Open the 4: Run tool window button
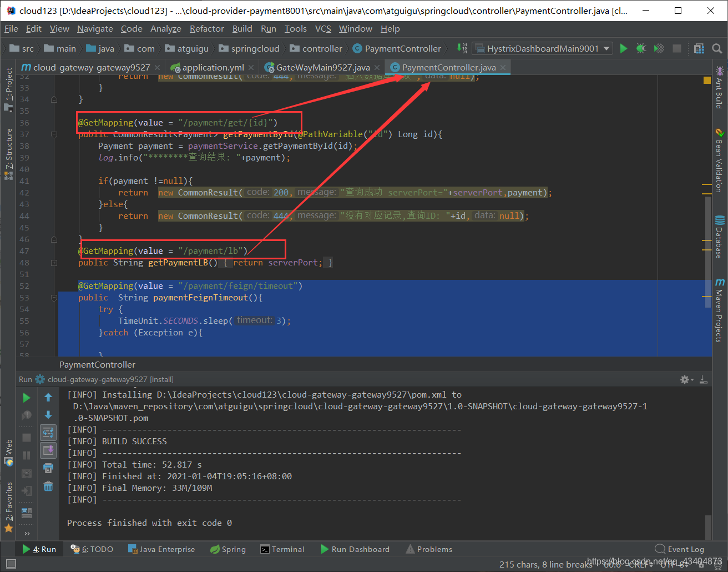The height and width of the screenshot is (572, 728). point(39,549)
